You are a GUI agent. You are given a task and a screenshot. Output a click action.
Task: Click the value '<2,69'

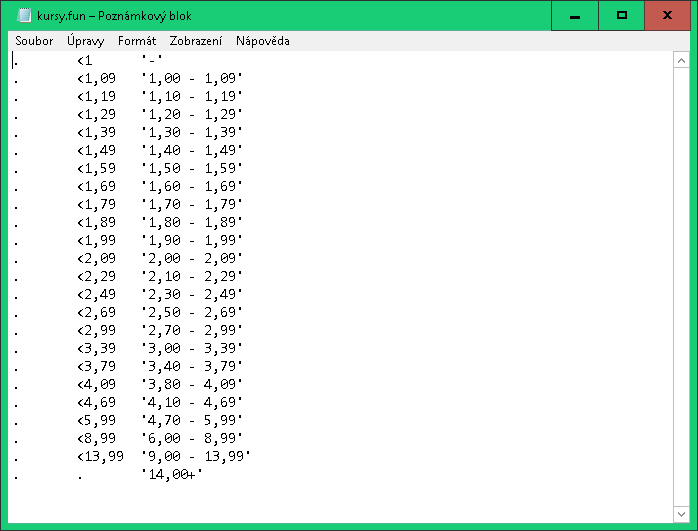[x=96, y=312]
